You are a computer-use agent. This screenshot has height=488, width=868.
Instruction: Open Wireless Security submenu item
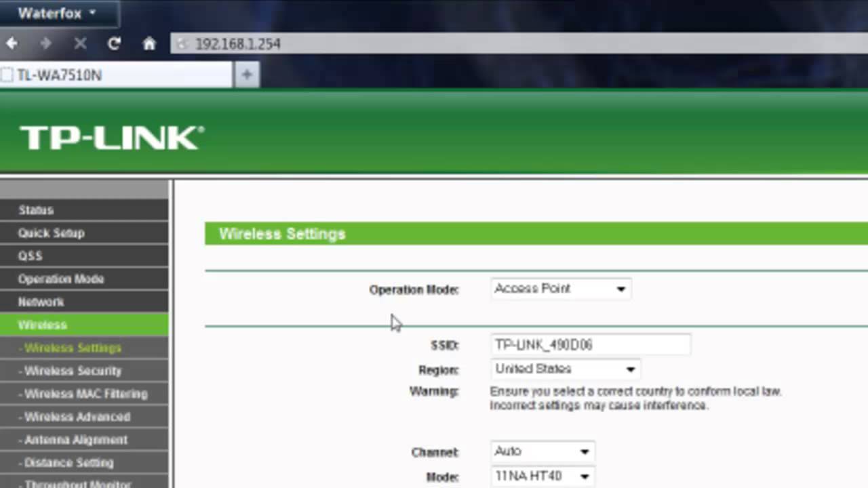84,371
